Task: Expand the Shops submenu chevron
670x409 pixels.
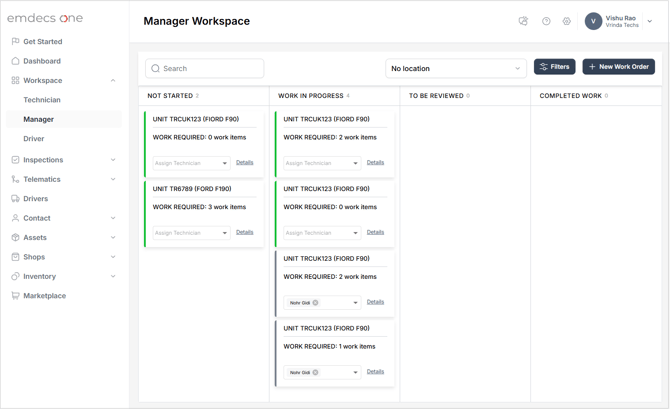Action: (113, 257)
